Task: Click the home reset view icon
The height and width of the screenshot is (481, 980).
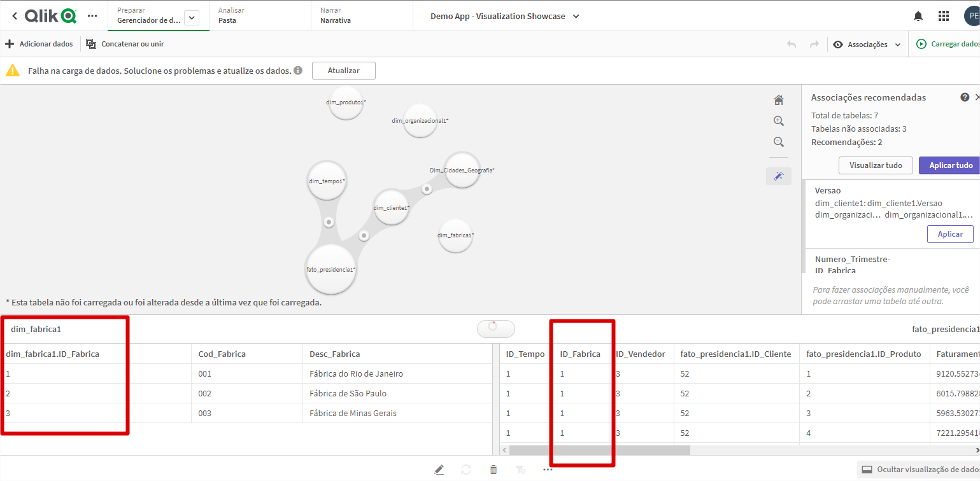Action: coord(778,100)
